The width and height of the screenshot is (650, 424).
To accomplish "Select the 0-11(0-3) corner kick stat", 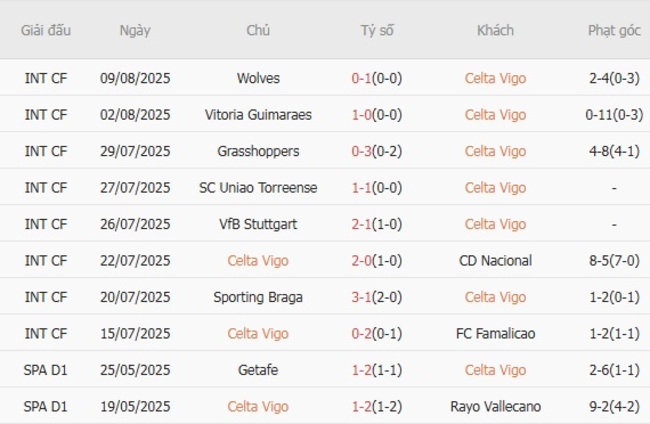I will point(614,115).
